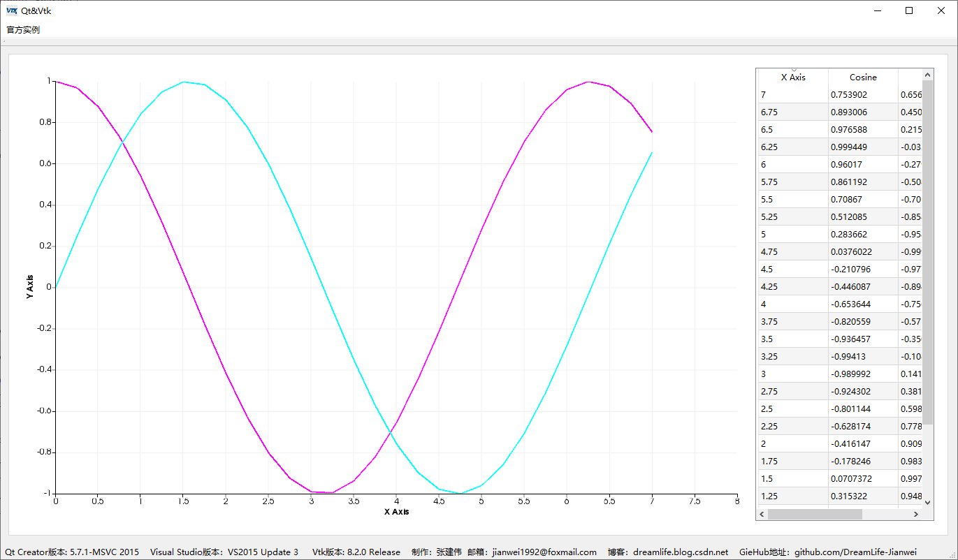Click the table's vertical scroll down arrow
Viewport: 958px width, 560px height.
[x=928, y=501]
